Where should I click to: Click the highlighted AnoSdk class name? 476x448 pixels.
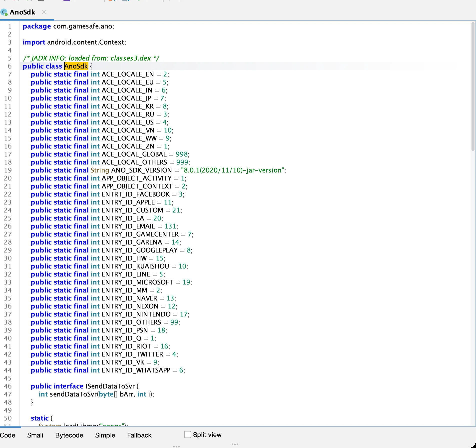coord(76,66)
